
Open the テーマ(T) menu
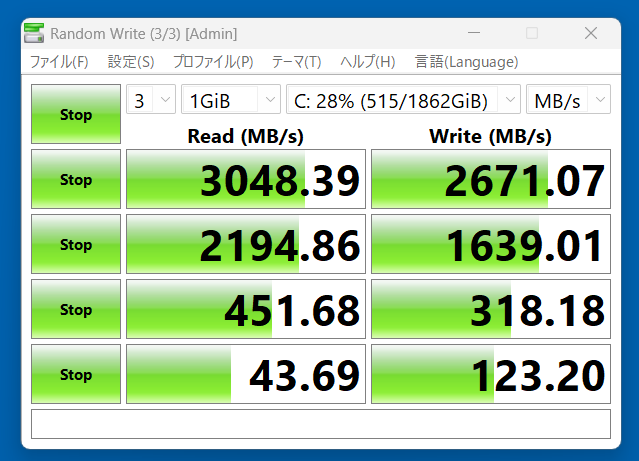click(296, 62)
